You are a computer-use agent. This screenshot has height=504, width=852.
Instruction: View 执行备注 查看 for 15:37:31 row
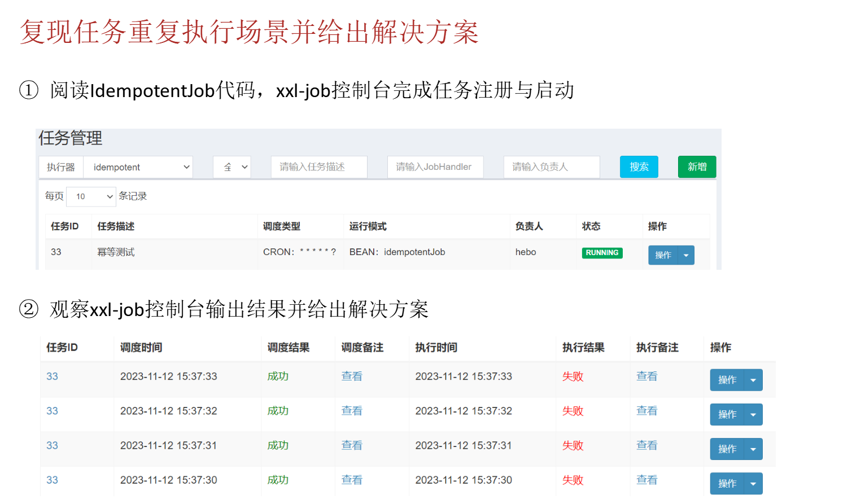click(x=646, y=445)
